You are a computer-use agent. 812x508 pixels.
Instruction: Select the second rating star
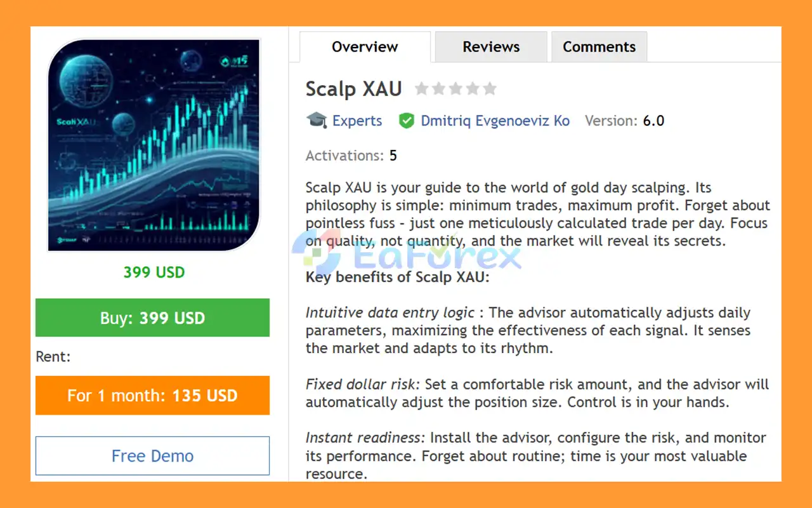pos(438,89)
